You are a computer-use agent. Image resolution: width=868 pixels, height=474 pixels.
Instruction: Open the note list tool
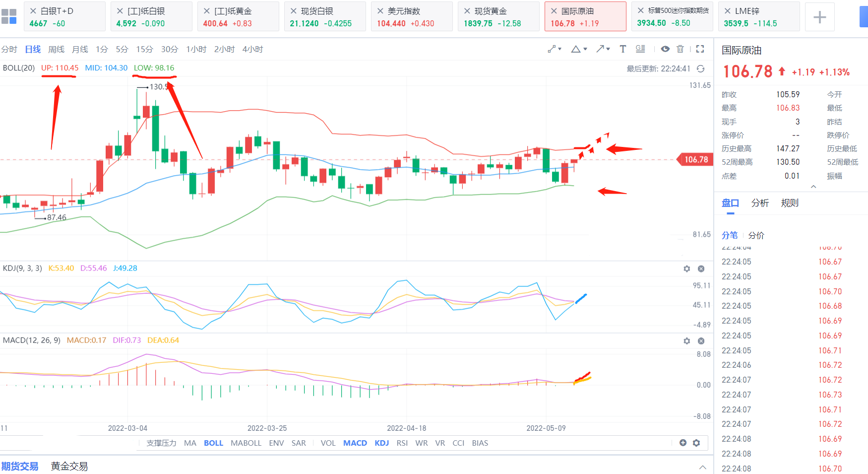pyautogui.click(x=640, y=49)
